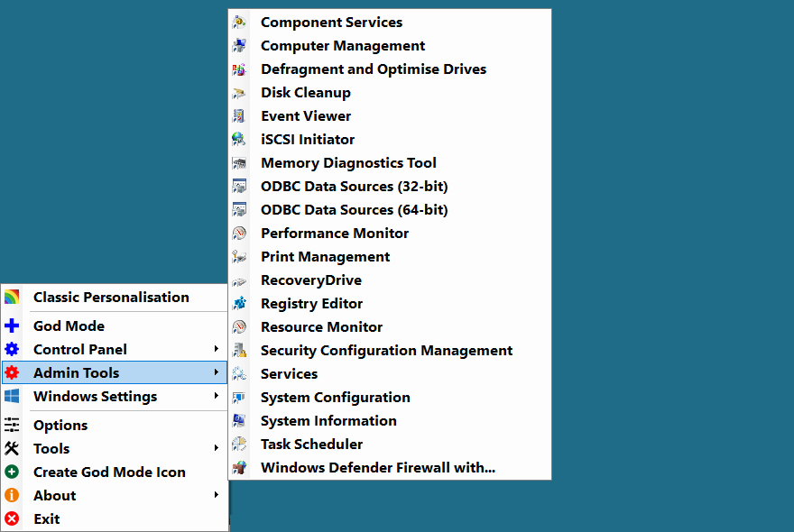Select Memory Diagnostics Tool entry
The image size is (794, 532).
(x=390, y=163)
